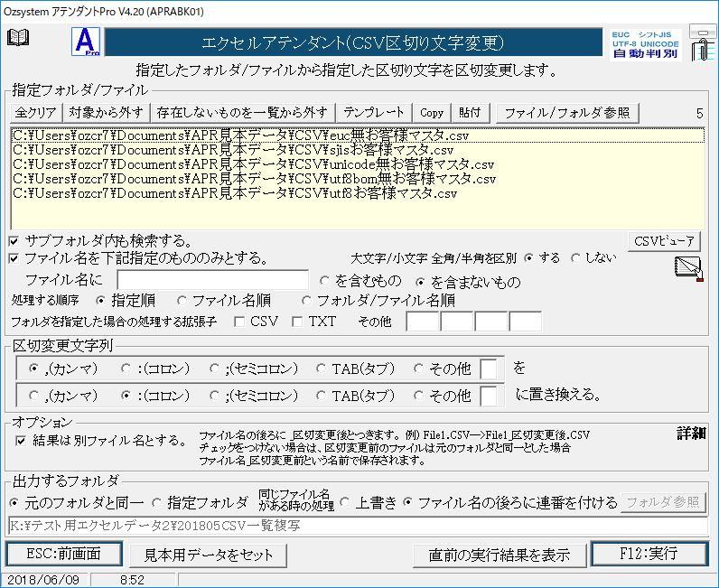Click the 全クリア button

pos(35,112)
